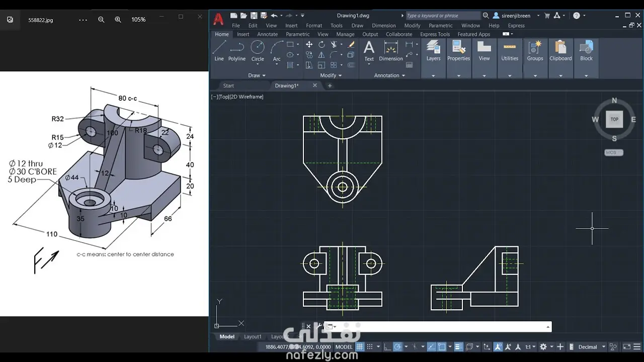Select the Move tool in Modify panel
The width and height of the screenshot is (644, 362).
309,45
